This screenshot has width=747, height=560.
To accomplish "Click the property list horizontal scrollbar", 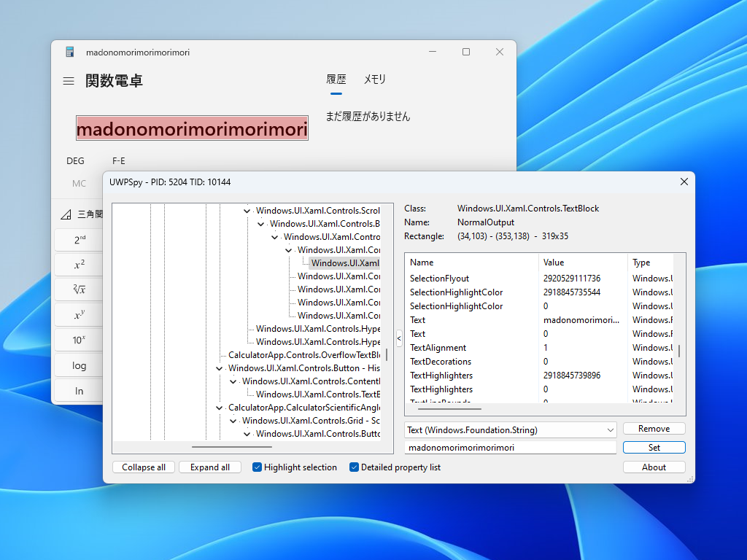I will click(x=449, y=408).
